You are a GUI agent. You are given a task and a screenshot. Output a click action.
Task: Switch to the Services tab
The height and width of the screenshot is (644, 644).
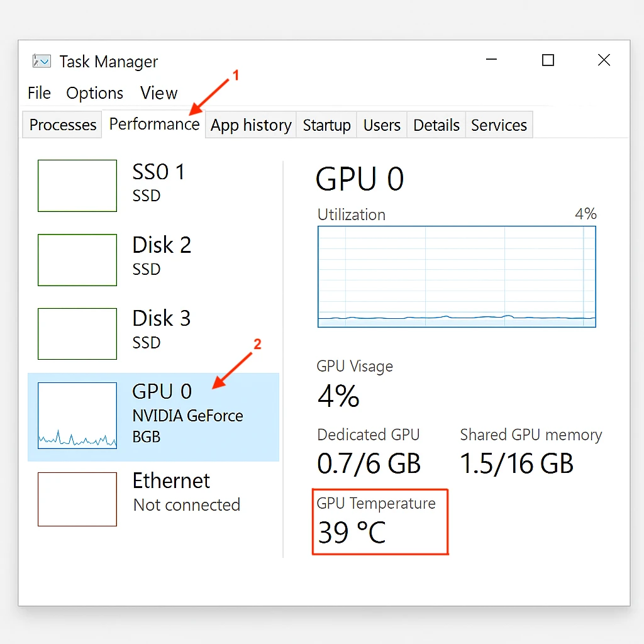[499, 125]
